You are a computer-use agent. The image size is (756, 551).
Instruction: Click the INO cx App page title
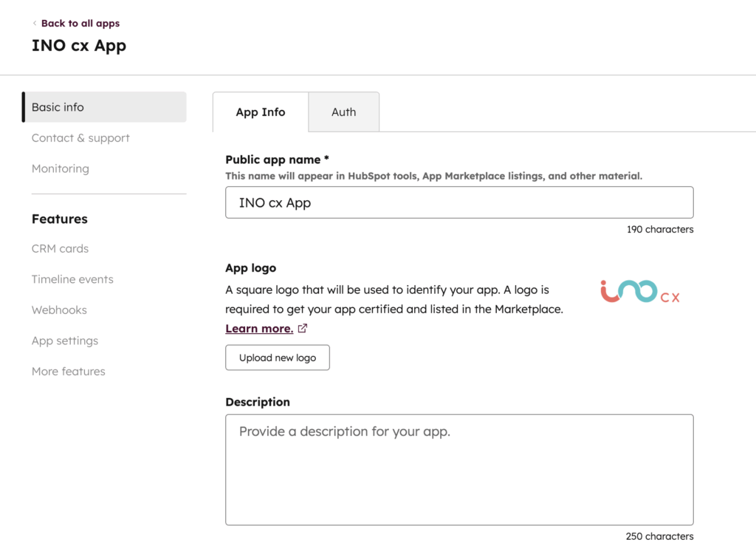pos(79,46)
